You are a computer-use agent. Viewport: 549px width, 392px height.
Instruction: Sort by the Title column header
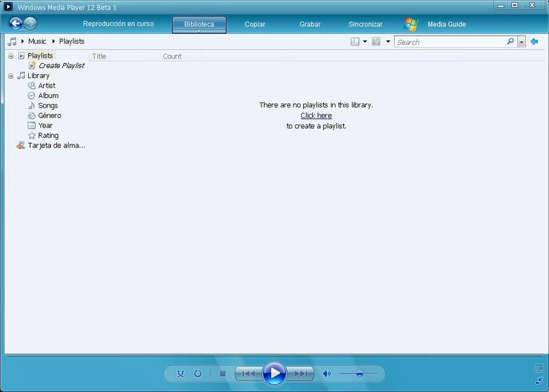pos(125,56)
